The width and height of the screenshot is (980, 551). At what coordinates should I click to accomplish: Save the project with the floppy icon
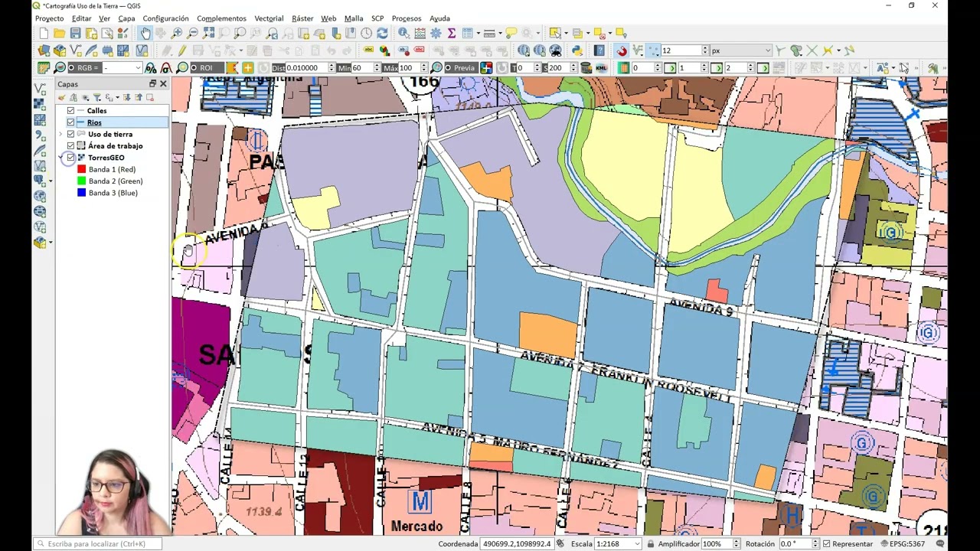(x=75, y=33)
